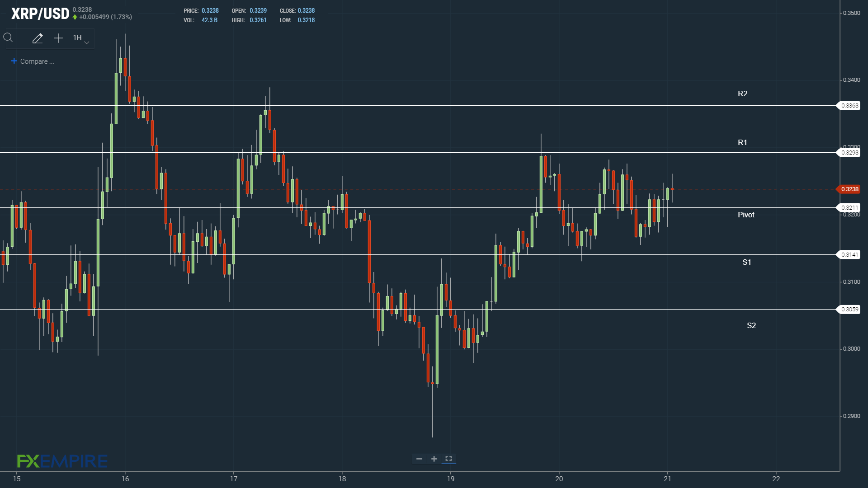Viewport: 868px width, 488px height.
Task: Click the +0.005499 (1.73%) change text
Action: point(105,17)
